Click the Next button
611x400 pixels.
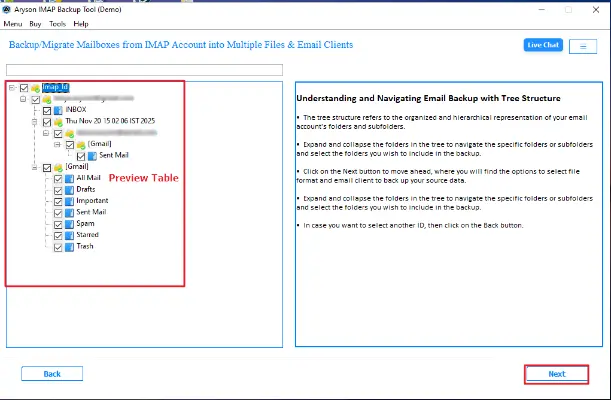[x=556, y=374]
